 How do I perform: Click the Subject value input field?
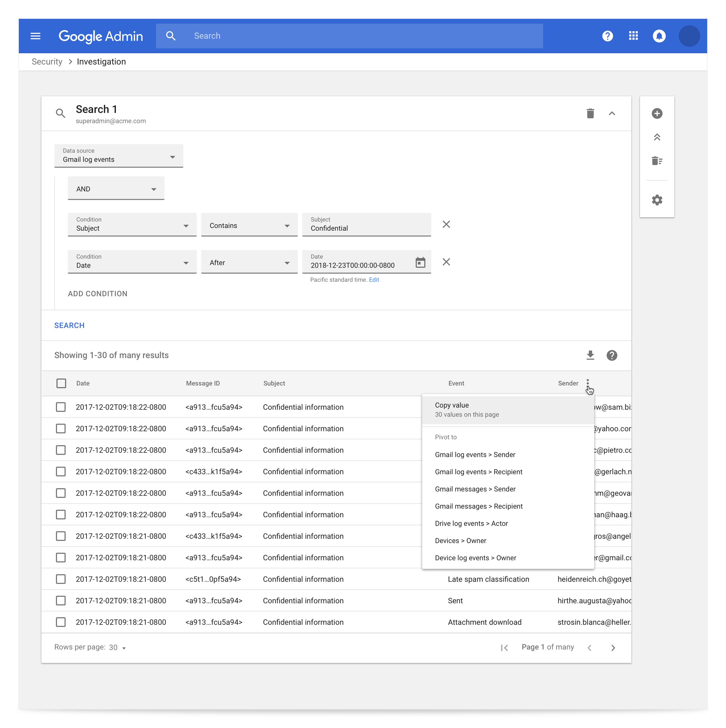pyautogui.click(x=366, y=228)
